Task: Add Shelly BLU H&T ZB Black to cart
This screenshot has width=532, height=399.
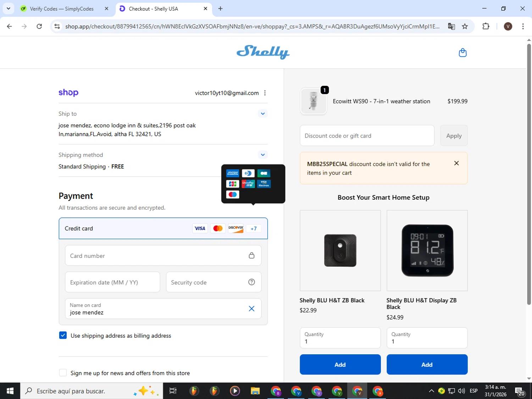Action: tap(340, 364)
